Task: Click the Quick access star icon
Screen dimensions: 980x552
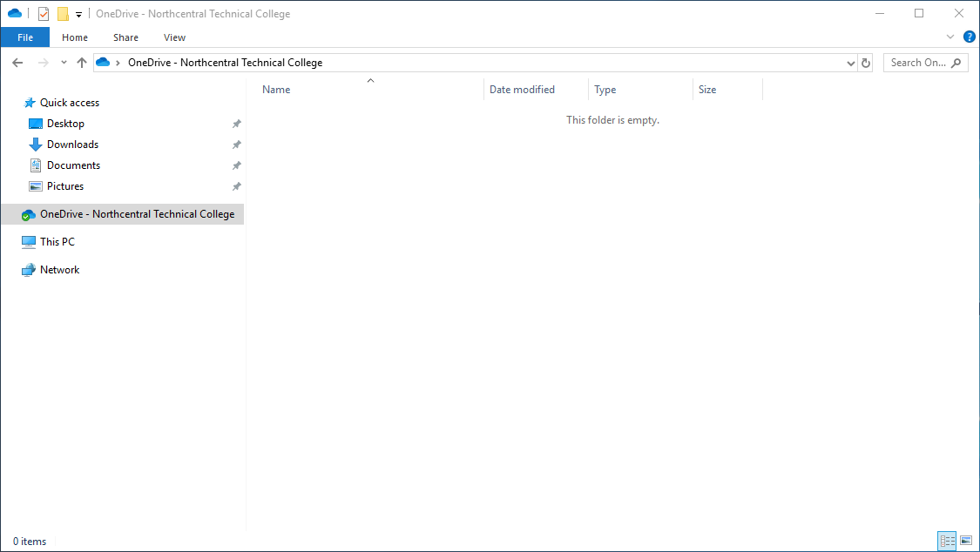Action: 30,103
